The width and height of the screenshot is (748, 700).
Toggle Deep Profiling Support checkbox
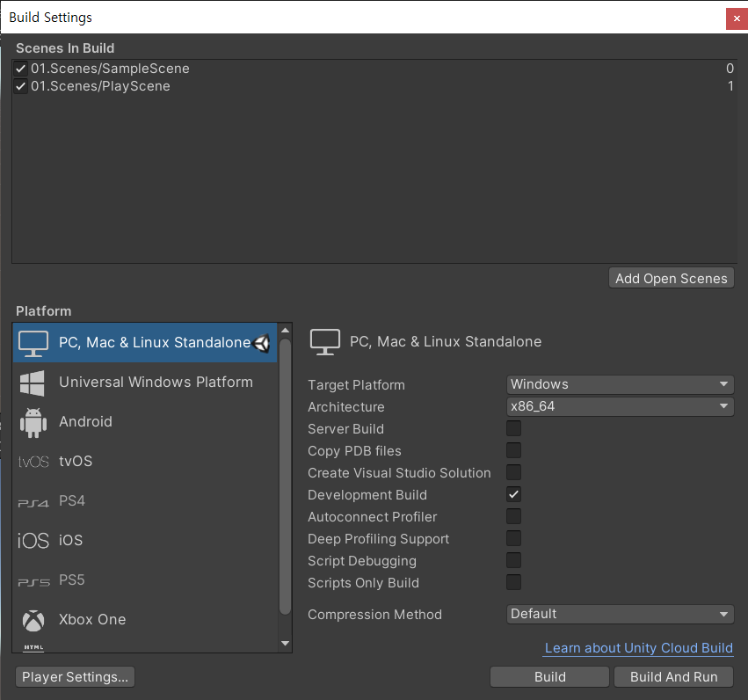coord(514,538)
